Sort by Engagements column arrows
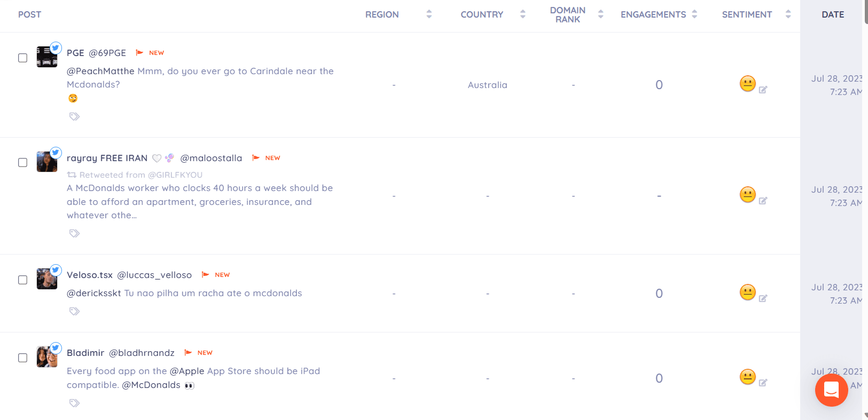This screenshot has height=420, width=868. click(694, 14)
